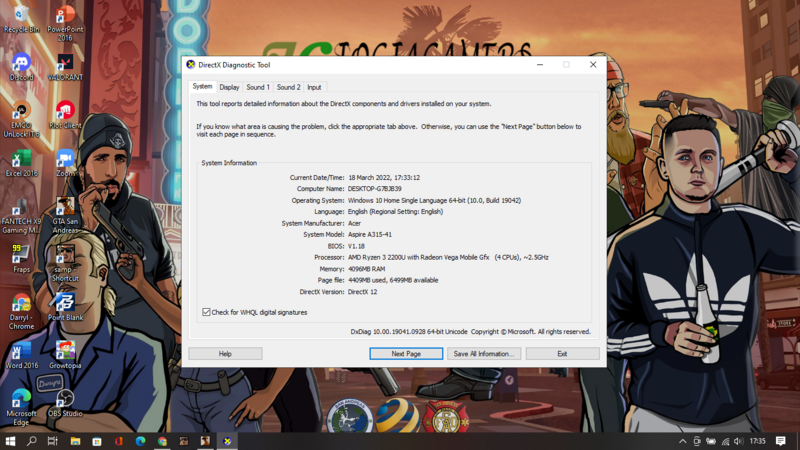Open volume control in system tray
This screenshot has height=450, width=800.
coord(738,441)
